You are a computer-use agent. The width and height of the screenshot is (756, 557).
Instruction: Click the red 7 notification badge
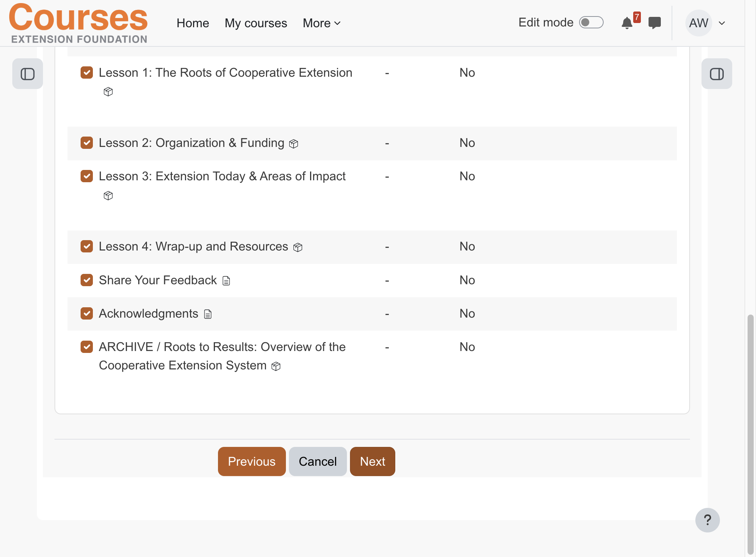[637, 17]
